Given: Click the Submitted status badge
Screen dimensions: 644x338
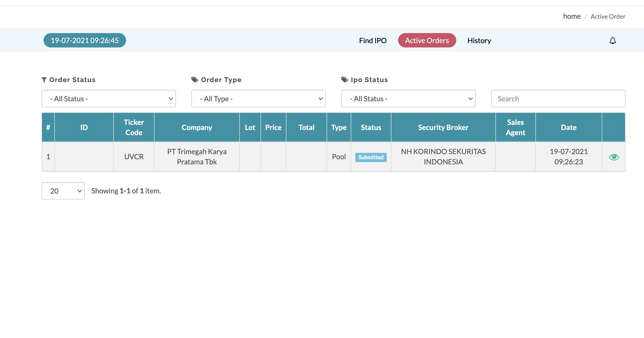Looking at the screenshot, I should [371, 157].
